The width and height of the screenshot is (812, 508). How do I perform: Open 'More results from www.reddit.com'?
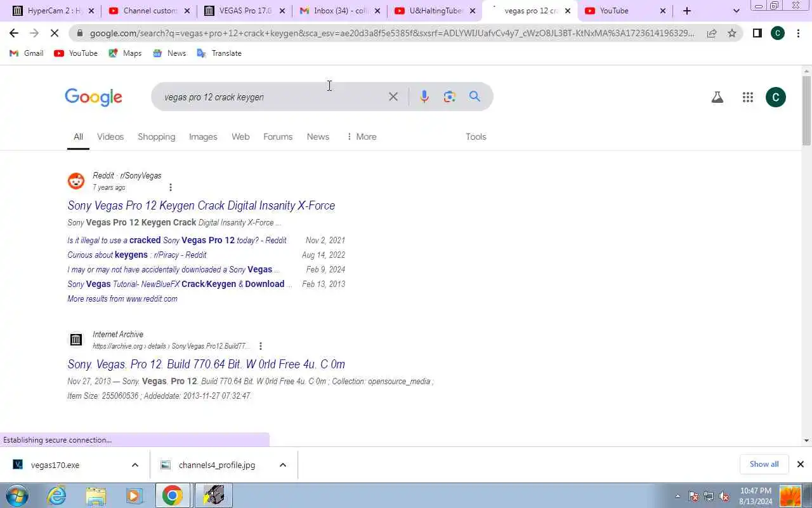click(x=122, y=298)
